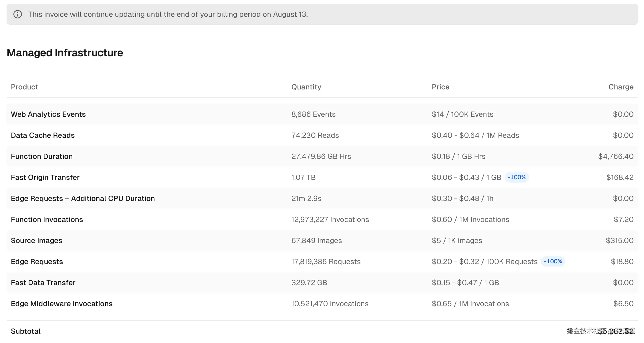Click the Product column header
This screenshot has width=644, height=343.
point(24,87)
